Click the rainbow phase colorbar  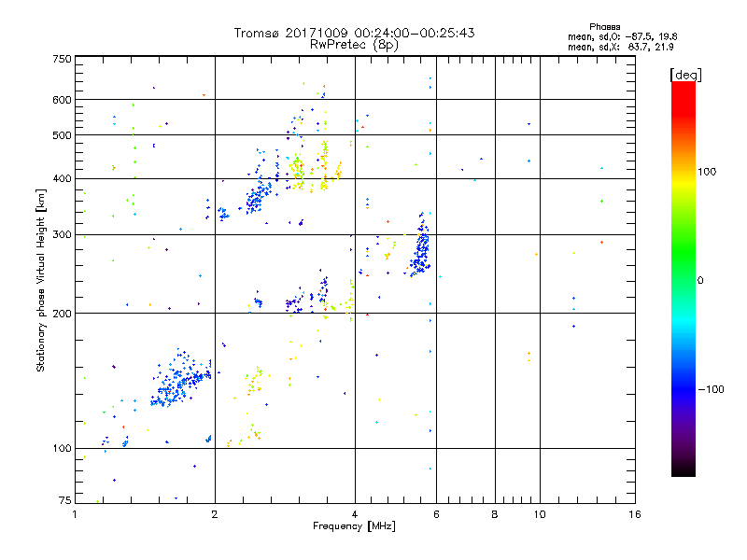[684, 278]
